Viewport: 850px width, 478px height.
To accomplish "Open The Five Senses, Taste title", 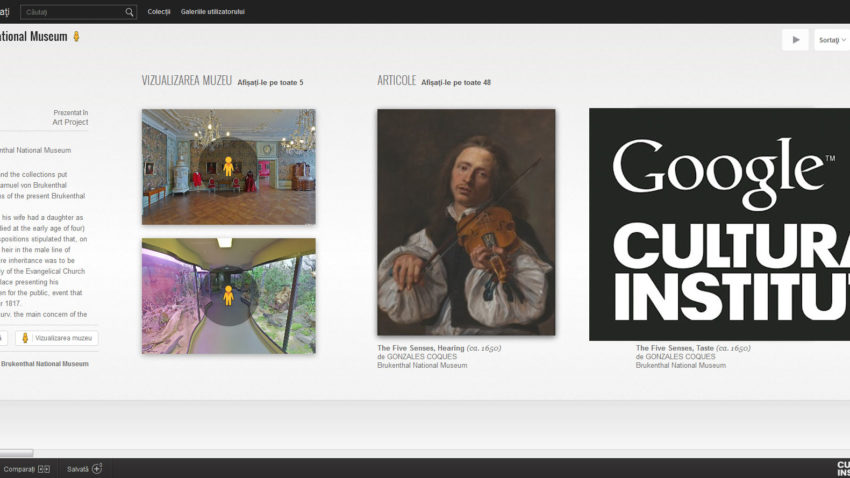I will [674, 348].
